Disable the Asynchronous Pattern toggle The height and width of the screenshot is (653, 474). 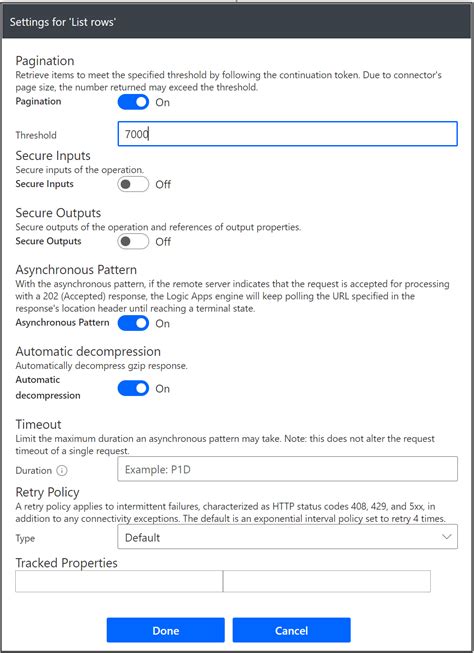[x=133, y=323]
